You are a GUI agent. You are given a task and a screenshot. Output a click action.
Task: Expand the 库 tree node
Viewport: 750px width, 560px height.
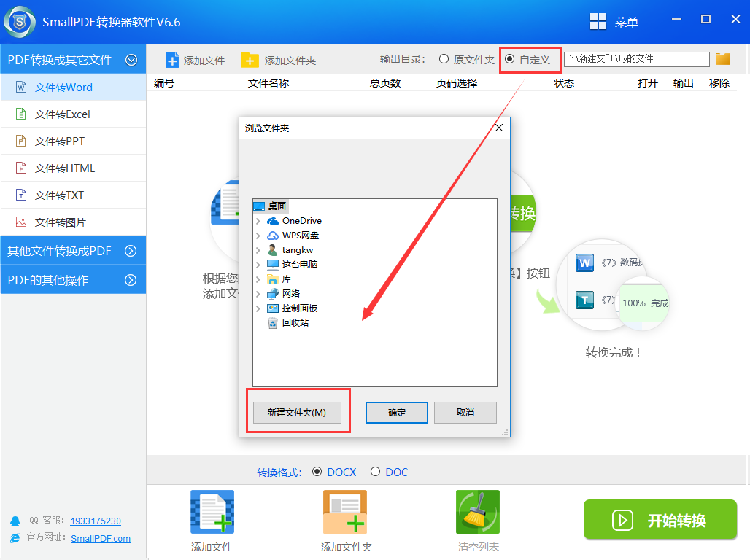coord(258,279)
